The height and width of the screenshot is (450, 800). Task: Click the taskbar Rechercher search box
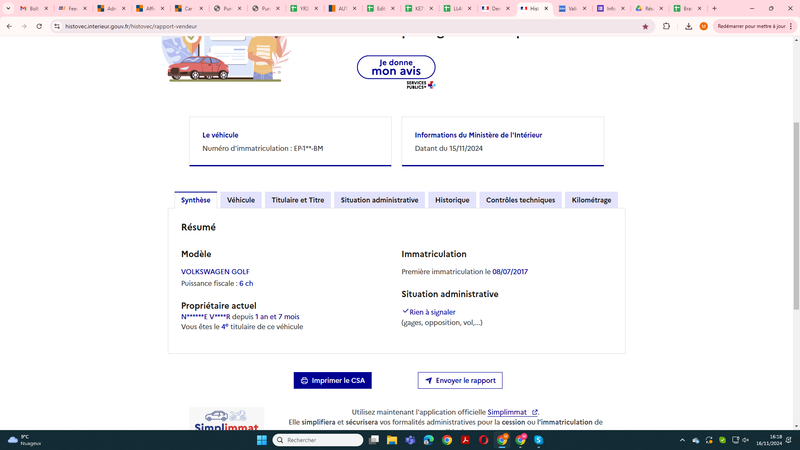(x=318, y=440)
